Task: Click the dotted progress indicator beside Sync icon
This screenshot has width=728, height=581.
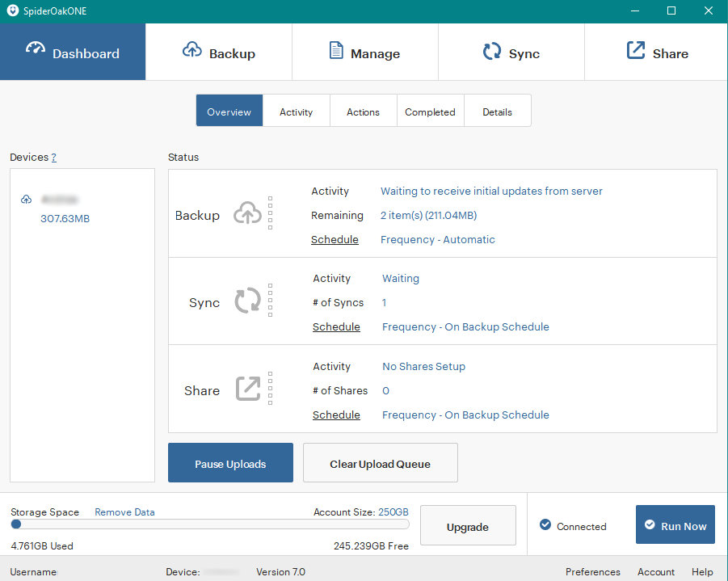Action: (x=270, y=300)
